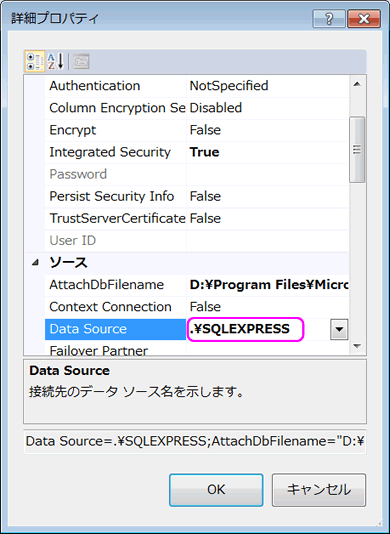Click the property grid scrollbar thumb
This screenshot has width=390, height=534.
tap(357, 150)
